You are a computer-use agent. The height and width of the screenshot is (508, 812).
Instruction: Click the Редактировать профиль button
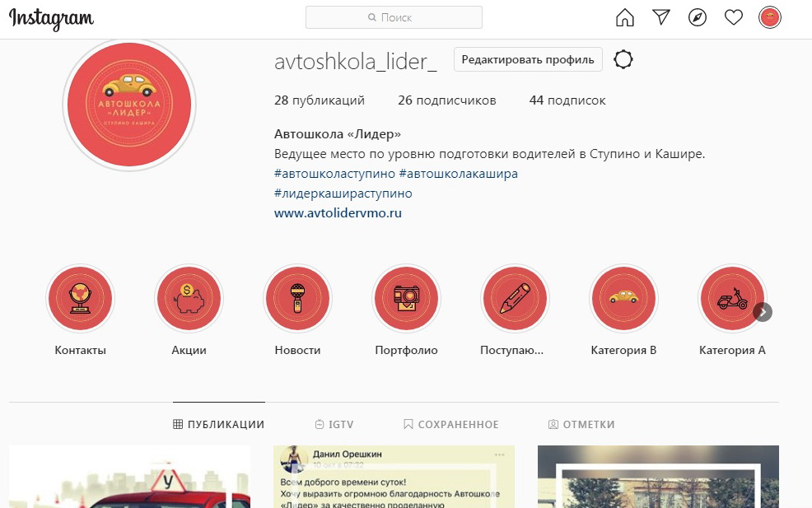click(x=528, y=59)
